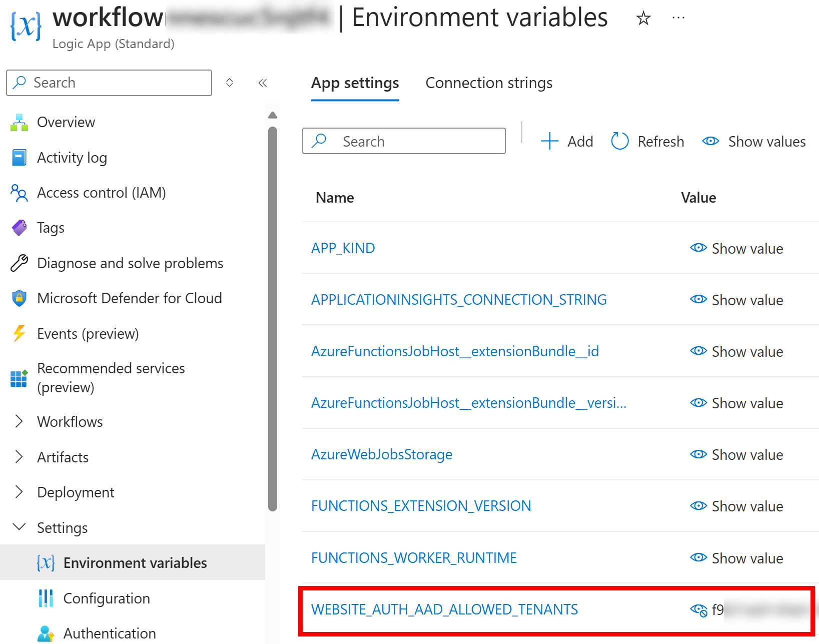The image size is (819, 644).
Task: Show value for AzureWebJobsStorage
Action: pos(736,454)
